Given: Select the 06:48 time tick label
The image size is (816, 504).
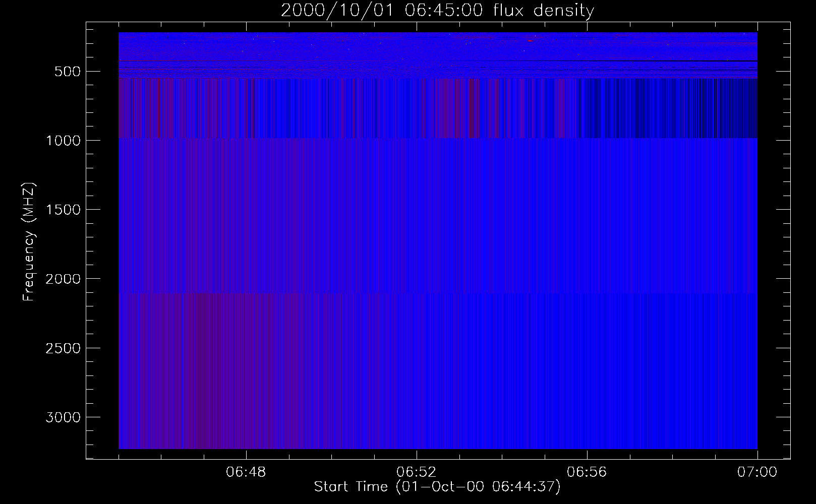Looking at the screenshot, I should 246,473.
